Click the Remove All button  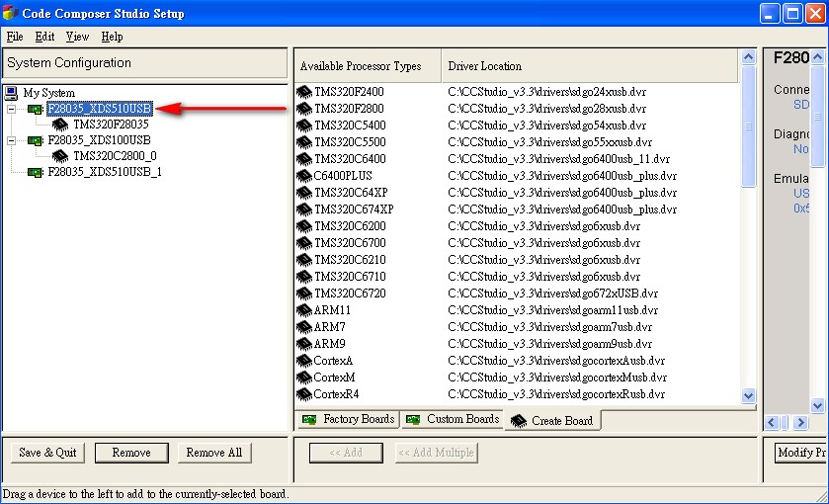coord(214,453)
